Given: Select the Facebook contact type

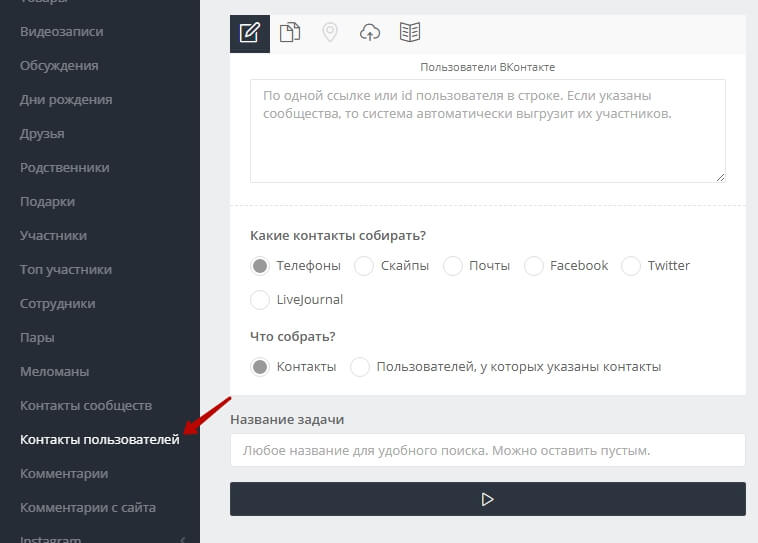Looking at the screenshot, I should [x=534, y=266].
